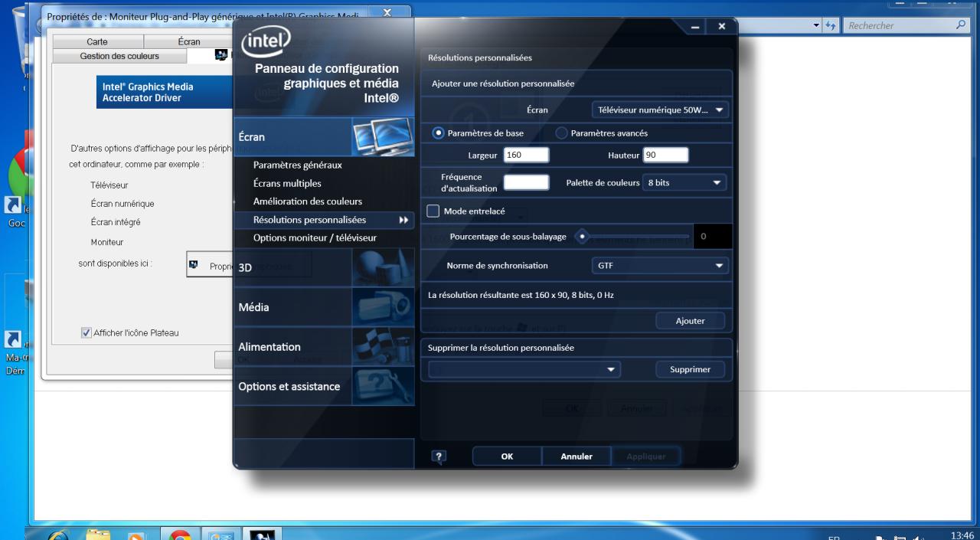Select Paramètres de base radio button
The width and height of the screenshot is (980, 540).
439,133
